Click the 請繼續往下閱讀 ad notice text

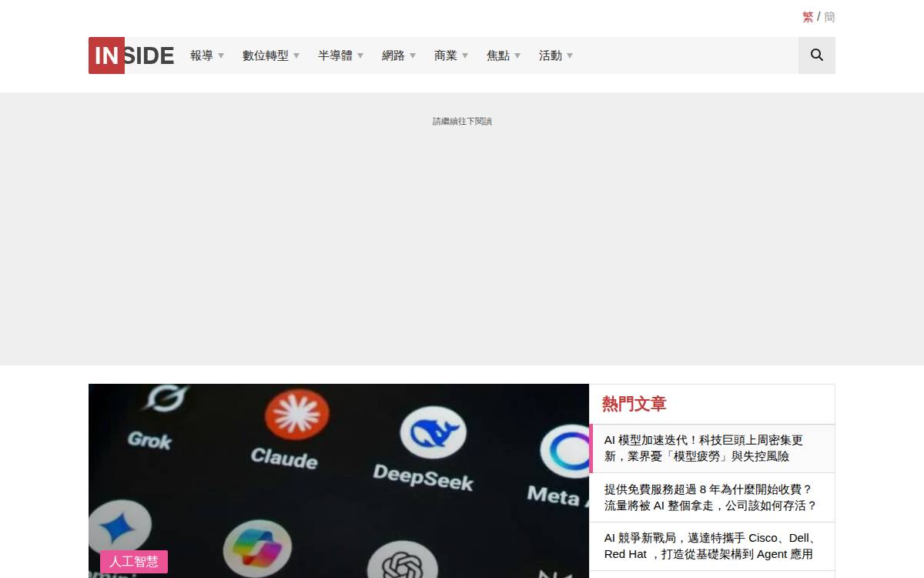(462, 121)
